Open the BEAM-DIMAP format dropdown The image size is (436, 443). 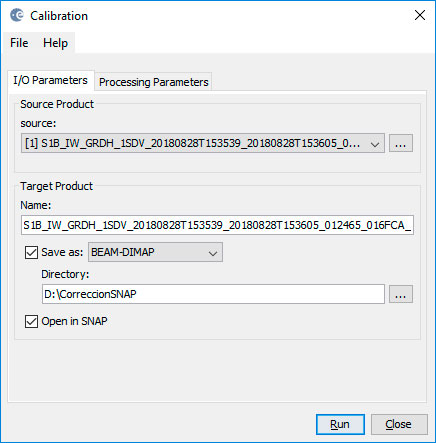tap(155, 252)
